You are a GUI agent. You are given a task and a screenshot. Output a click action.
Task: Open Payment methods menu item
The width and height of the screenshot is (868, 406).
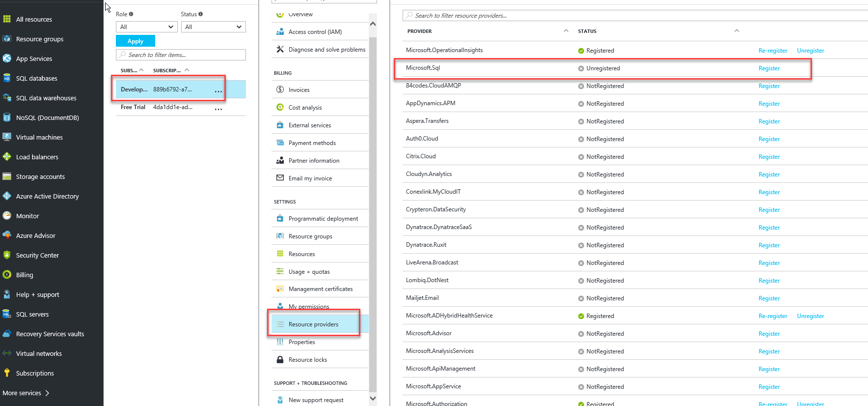click(x=320, y=143)
